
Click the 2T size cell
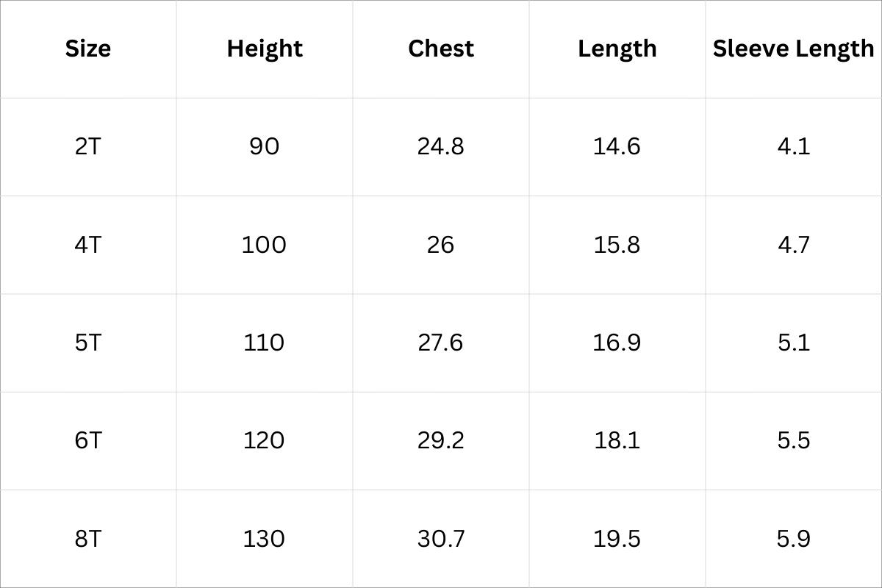click(88, 146)
